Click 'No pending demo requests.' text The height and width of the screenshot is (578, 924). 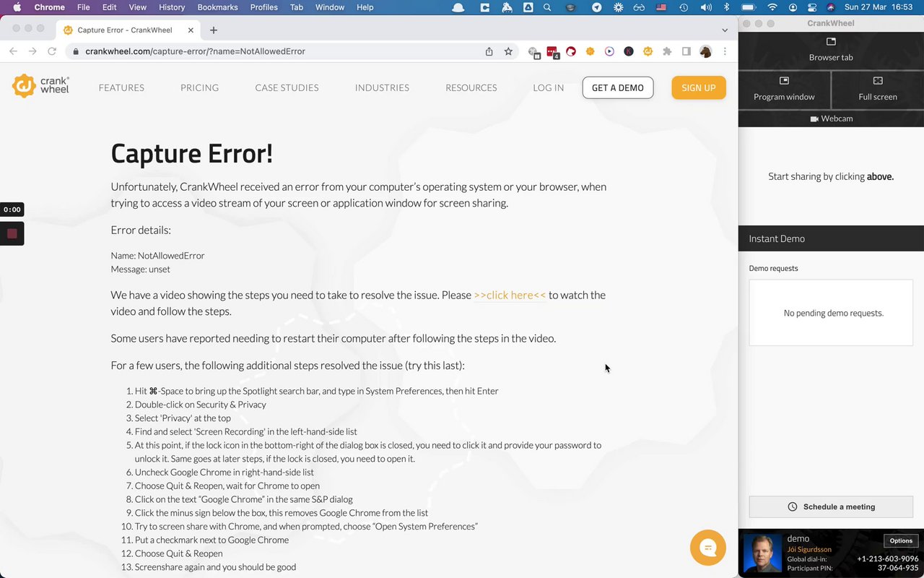pos(834,313)
